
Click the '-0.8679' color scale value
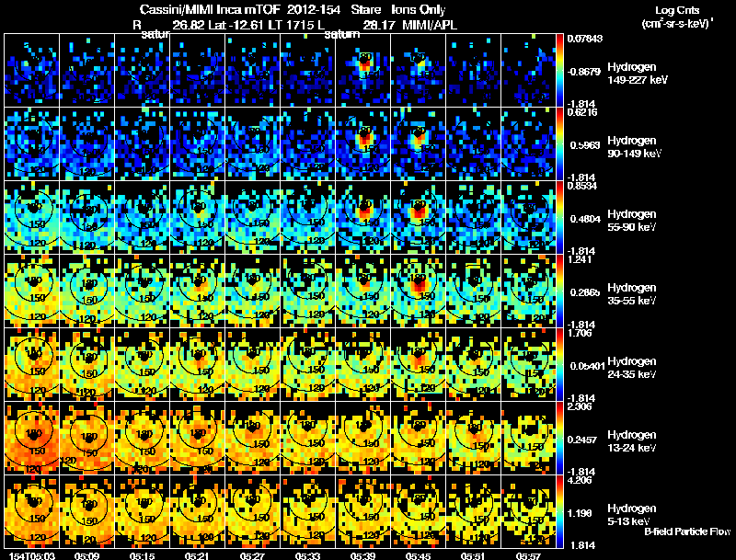click(584, 72)
